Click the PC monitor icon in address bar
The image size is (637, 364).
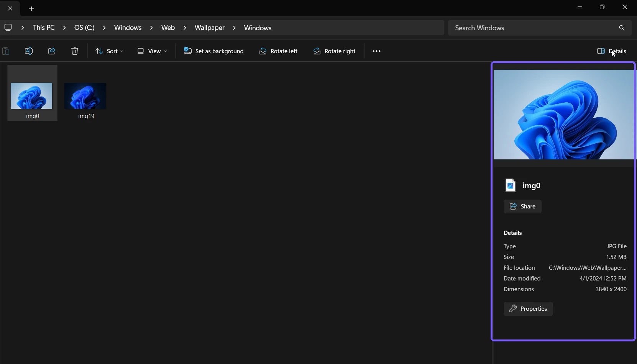[x=8, y=28]
